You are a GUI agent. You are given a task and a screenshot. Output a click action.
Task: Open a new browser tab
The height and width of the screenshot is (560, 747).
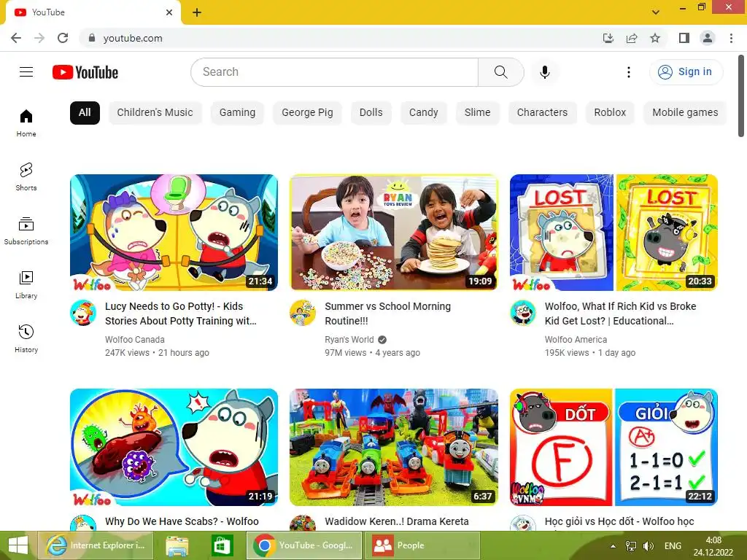click(197, 12)
